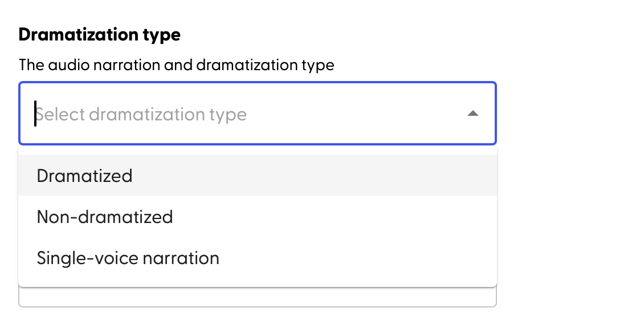Click the last option, Single-voice narration
This screenshot has width=644, height=328.
(128, 258)
